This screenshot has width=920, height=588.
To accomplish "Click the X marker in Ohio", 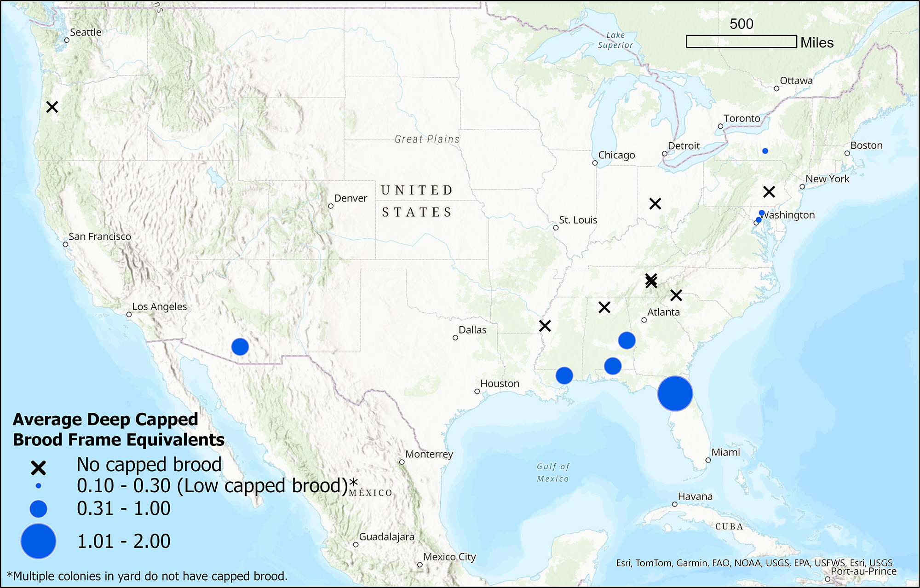I will (x=655, y=203).
